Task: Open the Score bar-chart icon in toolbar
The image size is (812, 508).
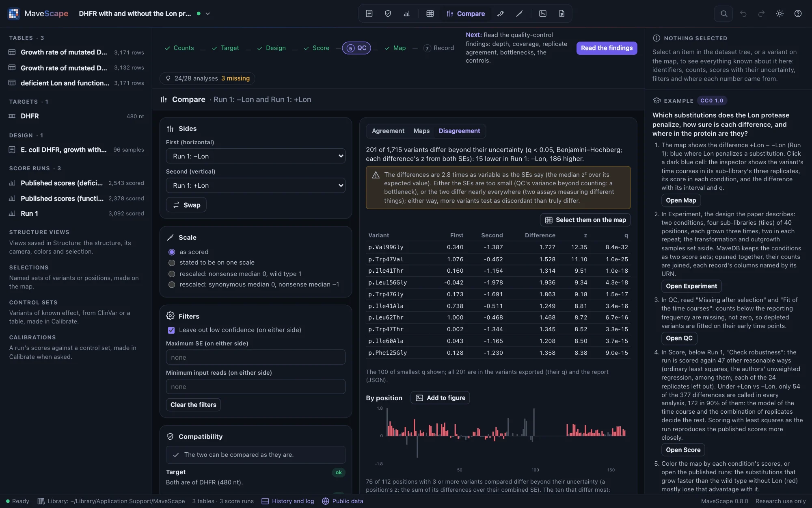Action: [407, 13]
